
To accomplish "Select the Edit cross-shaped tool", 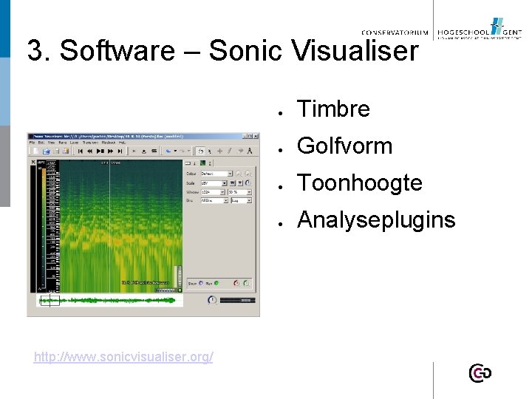I will pos(220,151).
